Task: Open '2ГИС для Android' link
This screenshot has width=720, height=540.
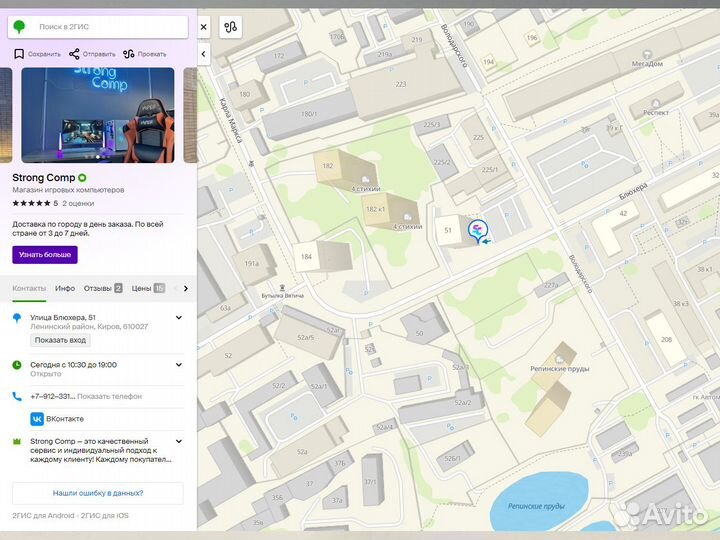Action: pos(43,516)
